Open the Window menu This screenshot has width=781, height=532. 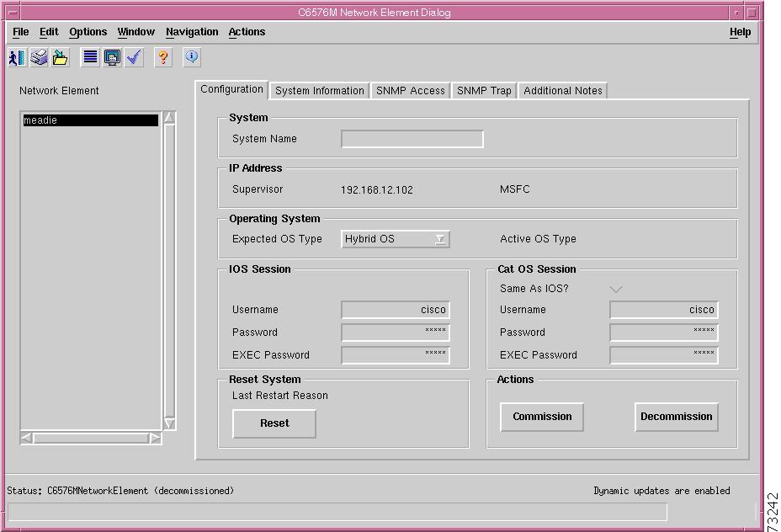(136, 32)
